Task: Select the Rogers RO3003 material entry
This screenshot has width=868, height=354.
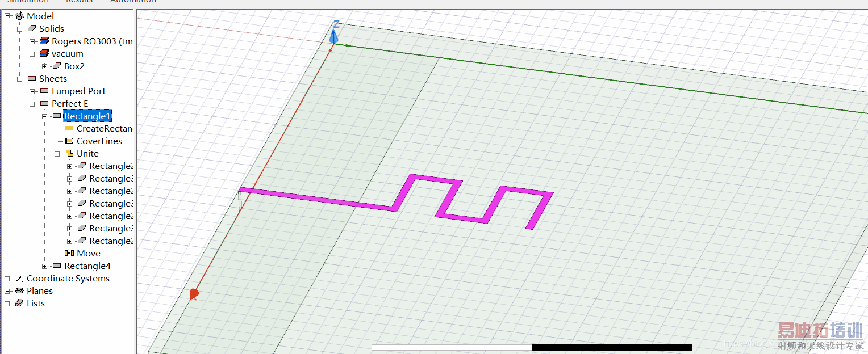Action: pos(92,41)
